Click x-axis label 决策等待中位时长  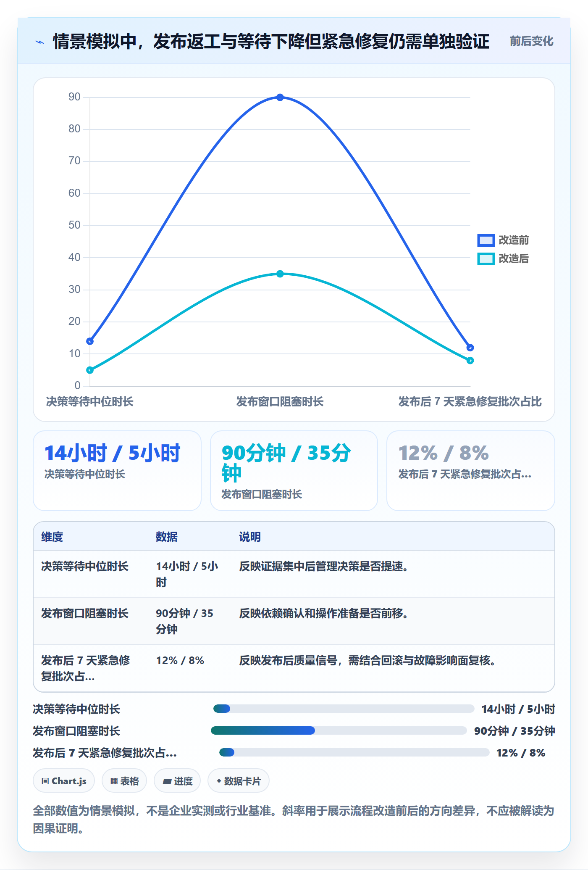[x=90, y=402]
